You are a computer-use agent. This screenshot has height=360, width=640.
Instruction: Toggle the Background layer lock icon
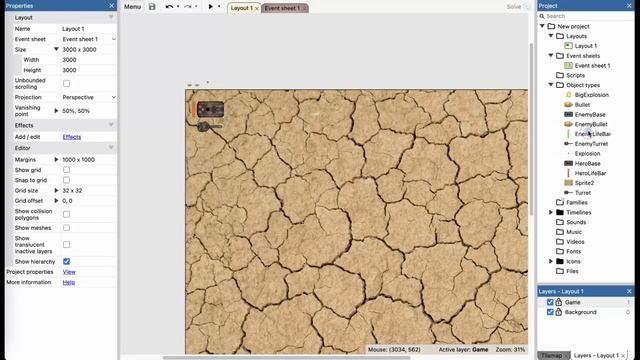tap(558, 312)
